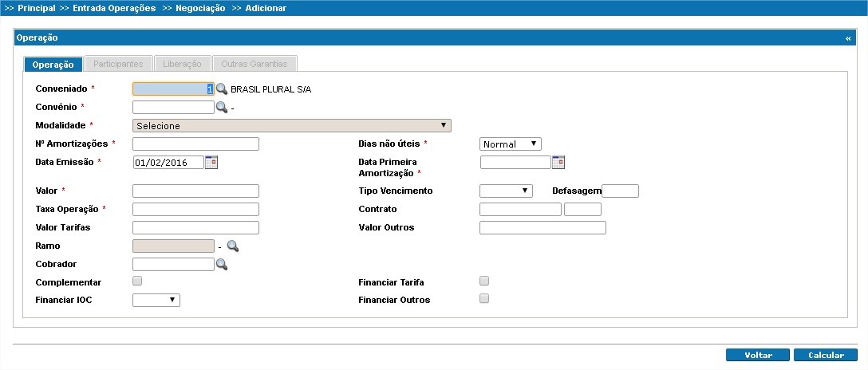Open the Convênio lookup magnifier
The height and width of the screenshot is (370, 868).
222,107
